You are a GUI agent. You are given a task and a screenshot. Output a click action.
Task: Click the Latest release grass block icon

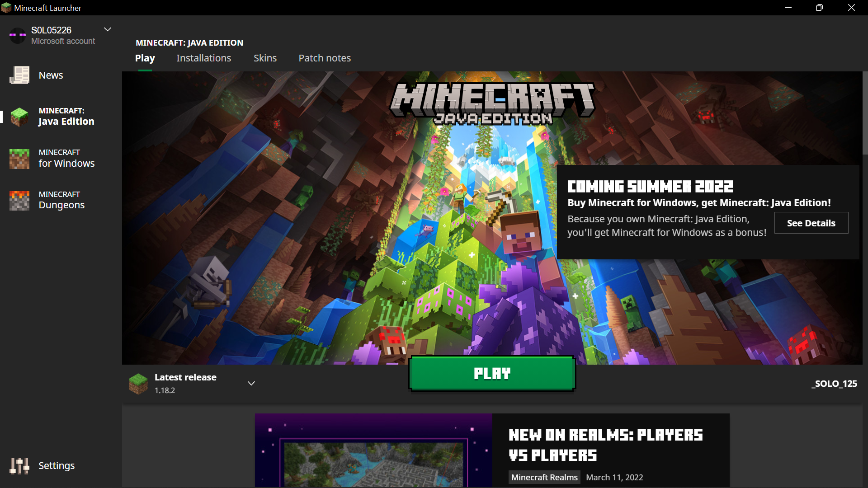coord(138,384)
